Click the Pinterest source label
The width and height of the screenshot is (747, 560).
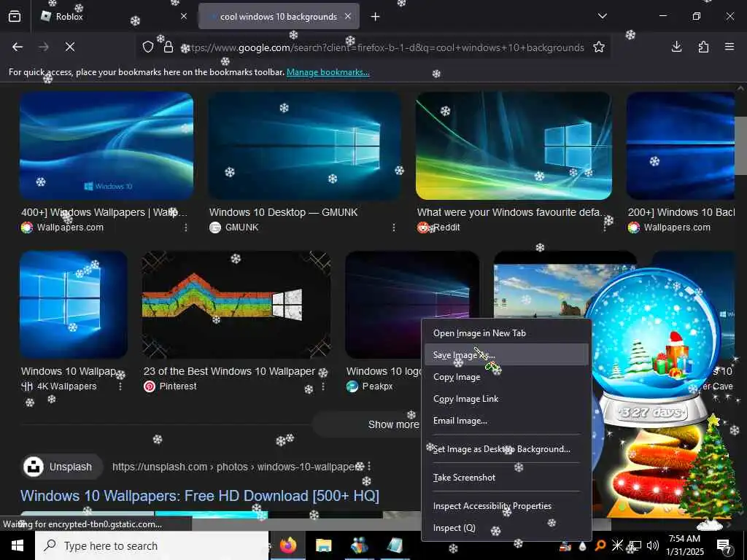(x=178, y=386)
